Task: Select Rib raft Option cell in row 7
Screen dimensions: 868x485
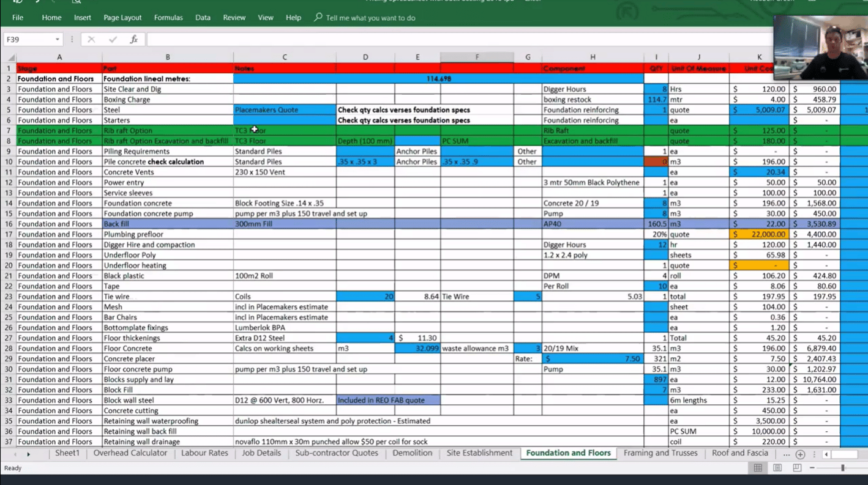Action: click(168, 130)
